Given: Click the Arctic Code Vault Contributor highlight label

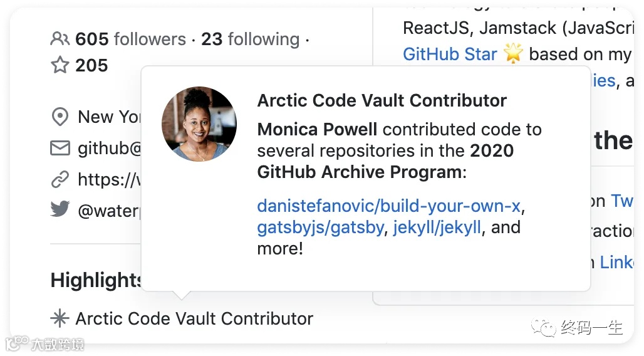Looking at the screenshot, I should pos(194,318).
